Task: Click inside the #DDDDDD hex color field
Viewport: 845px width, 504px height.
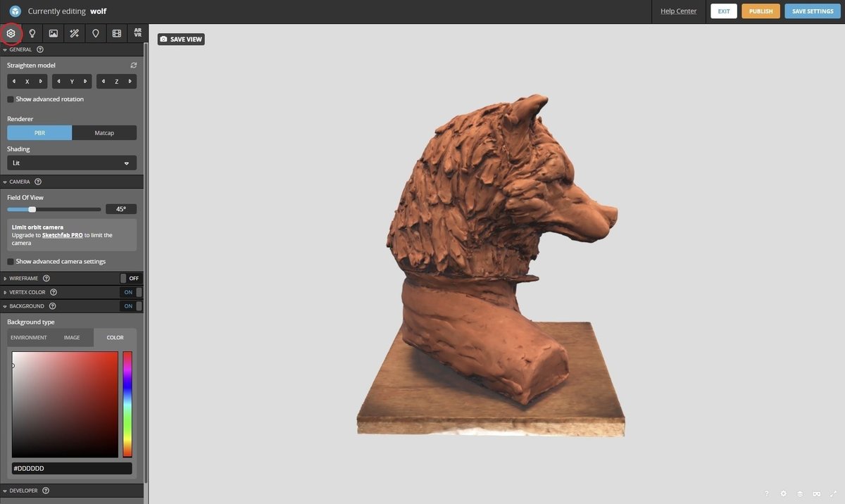Action: click(71, 467)
